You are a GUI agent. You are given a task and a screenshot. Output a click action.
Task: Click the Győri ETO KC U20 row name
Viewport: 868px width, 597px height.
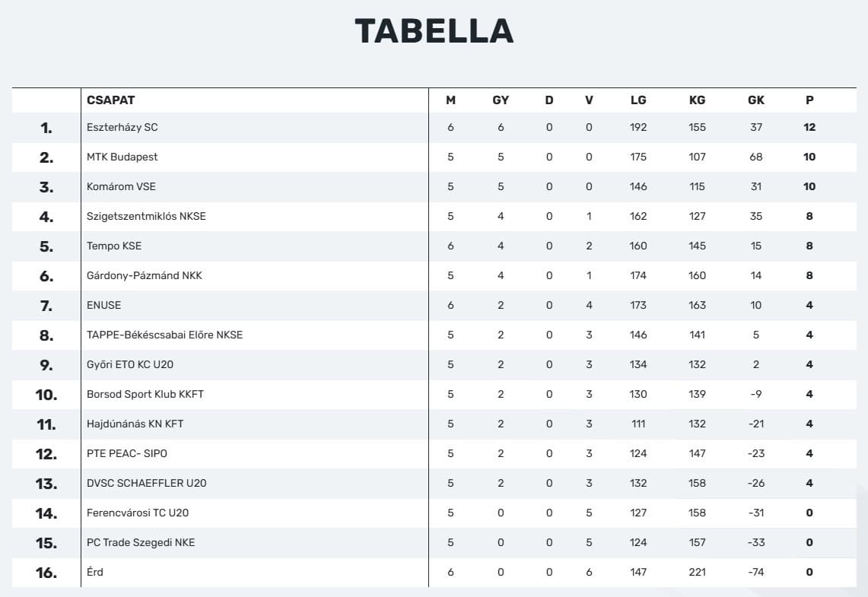[x=130, y=364]
